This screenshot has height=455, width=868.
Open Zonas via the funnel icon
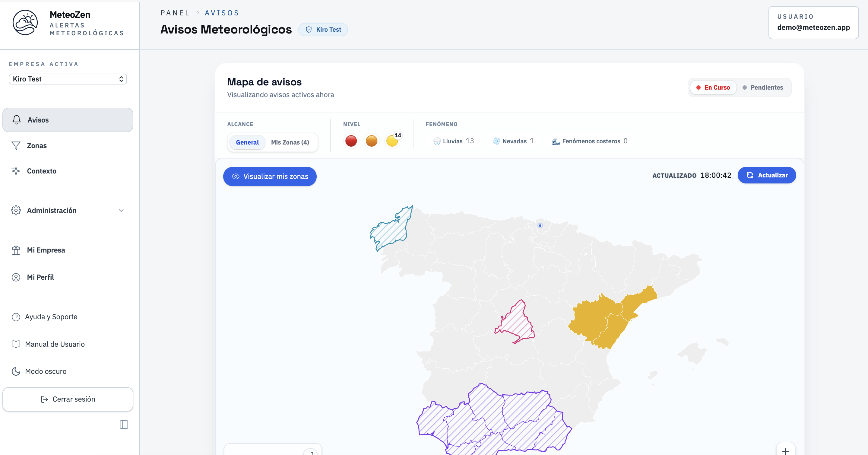click(x=16, y=146)
